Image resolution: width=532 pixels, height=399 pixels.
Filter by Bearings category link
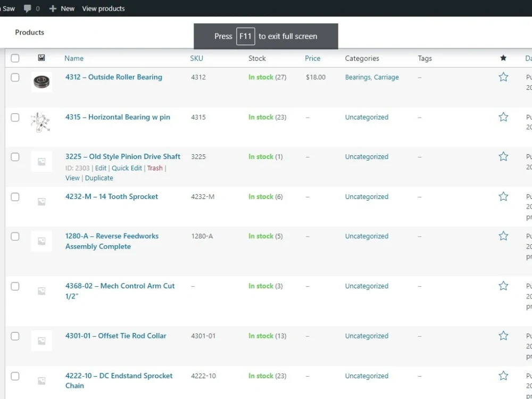tap(358, 77)
